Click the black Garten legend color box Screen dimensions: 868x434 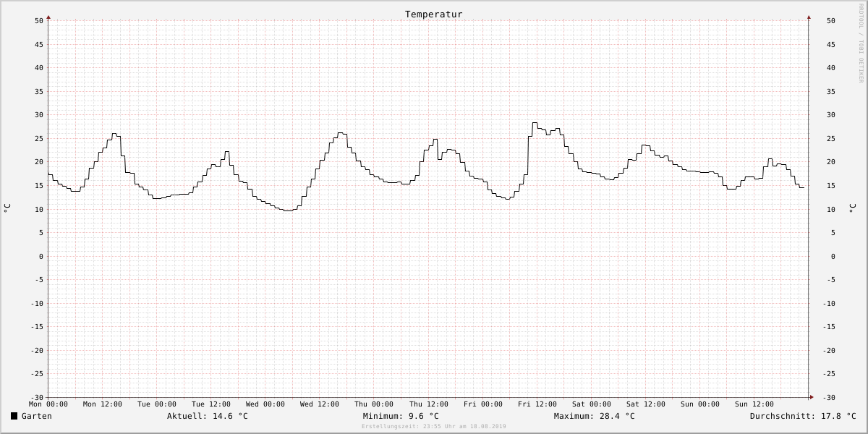point(14,416)
